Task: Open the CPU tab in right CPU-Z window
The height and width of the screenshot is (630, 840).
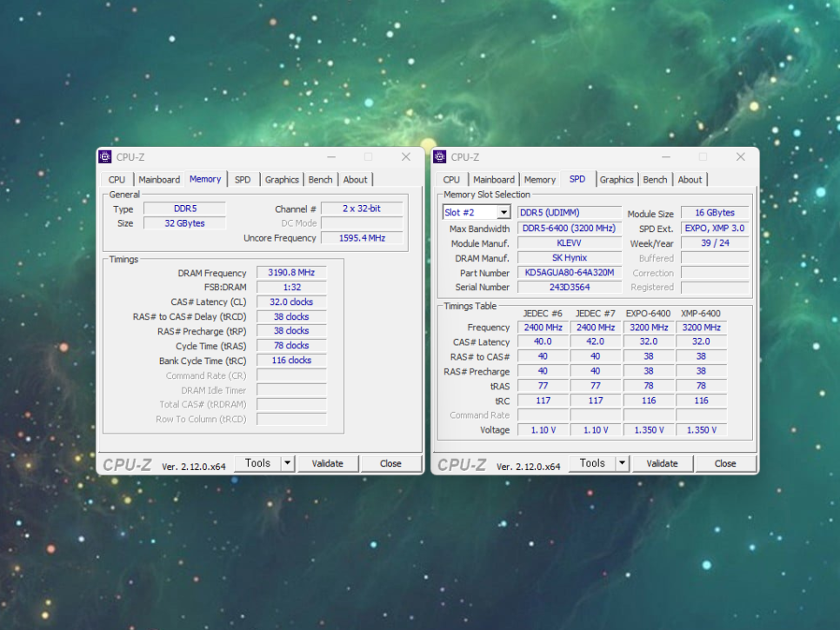Action: tap(451, 180)
